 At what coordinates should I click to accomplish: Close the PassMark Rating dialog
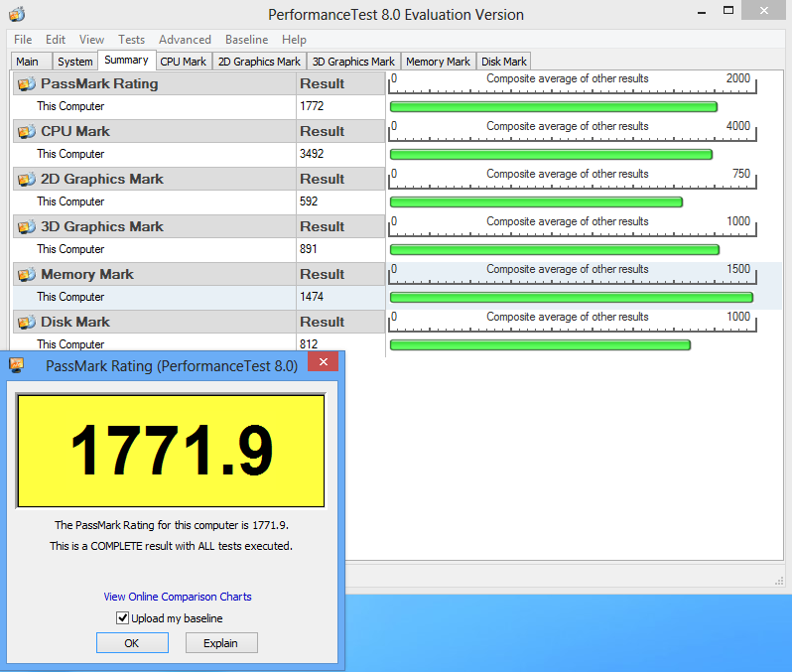coord(323,361)
